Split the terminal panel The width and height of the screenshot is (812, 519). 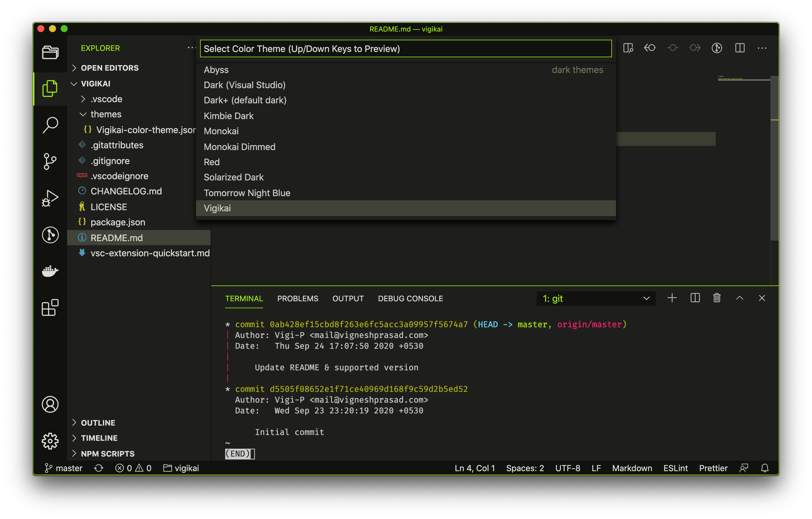click(x=695, y=298)
